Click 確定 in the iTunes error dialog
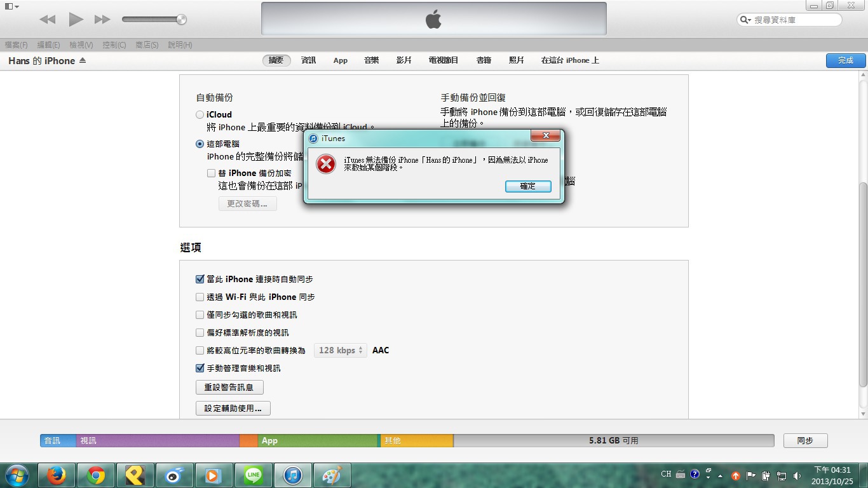This screenshot has width=868, height=488. (x=528, y=186)
